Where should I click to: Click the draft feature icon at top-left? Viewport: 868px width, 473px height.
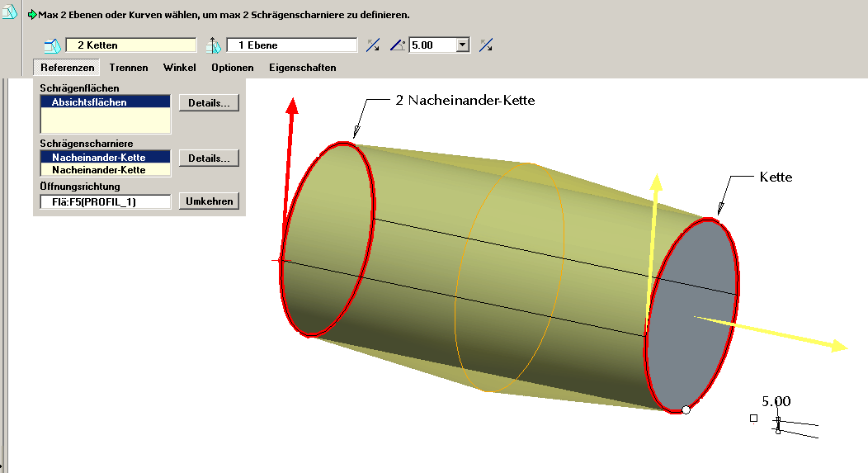[9, 12]
